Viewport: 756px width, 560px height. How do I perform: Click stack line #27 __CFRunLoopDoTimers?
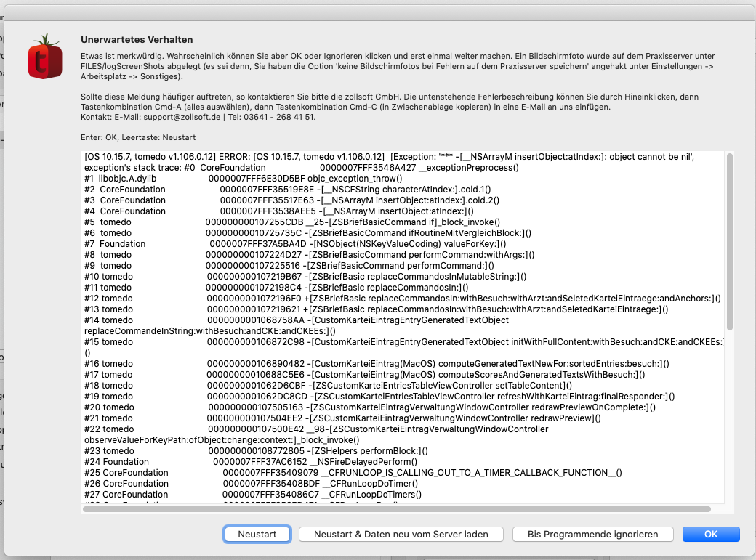pos(253,495)
